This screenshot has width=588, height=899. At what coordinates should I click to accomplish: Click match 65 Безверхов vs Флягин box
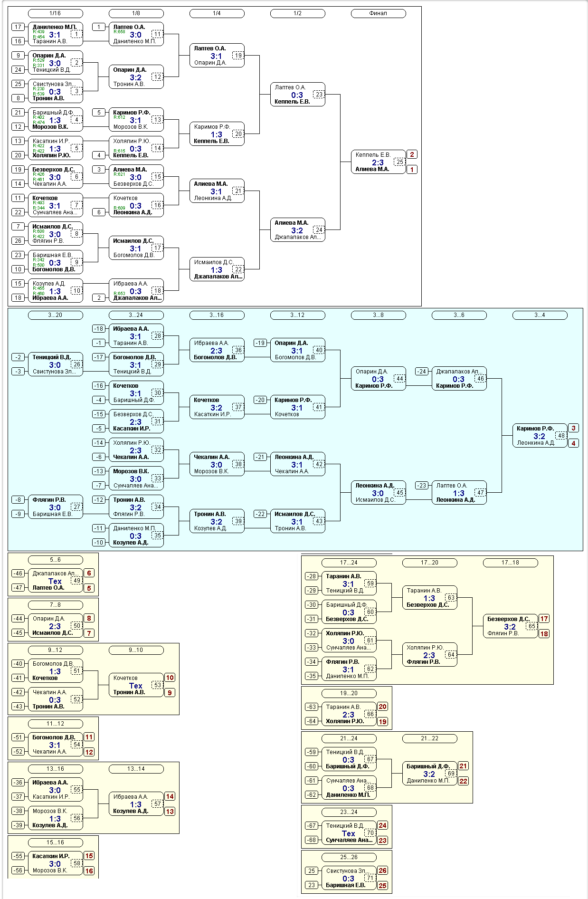coord(510,626)
